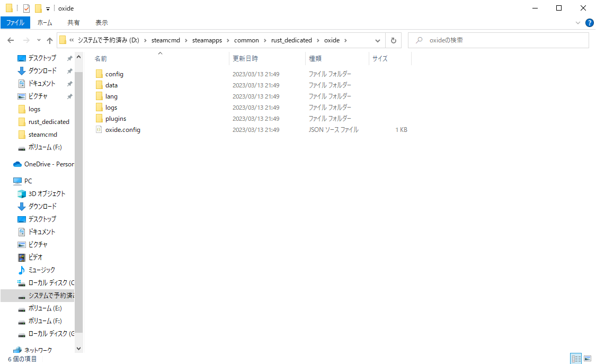This screenshot has height=364, width=596.
Task: Click the blue Help question-mark icon
Action: pyautogui.click(x=590, y=22)
